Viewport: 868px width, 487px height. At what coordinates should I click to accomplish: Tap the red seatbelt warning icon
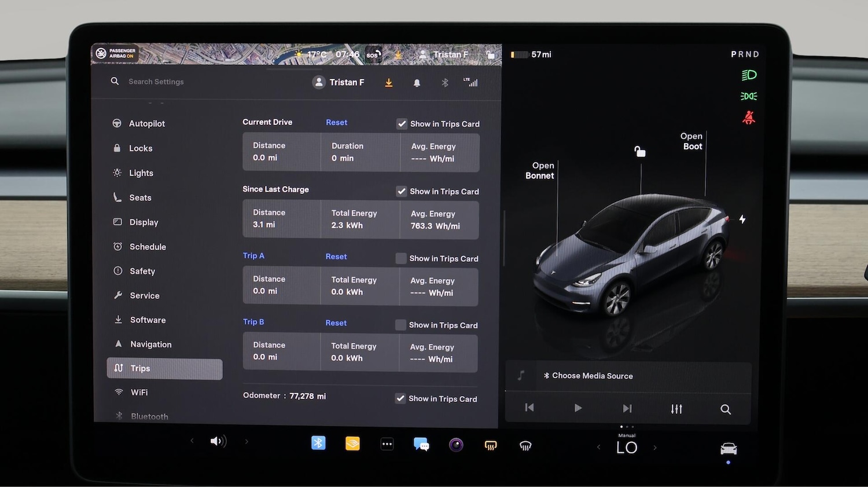[749, 118]
